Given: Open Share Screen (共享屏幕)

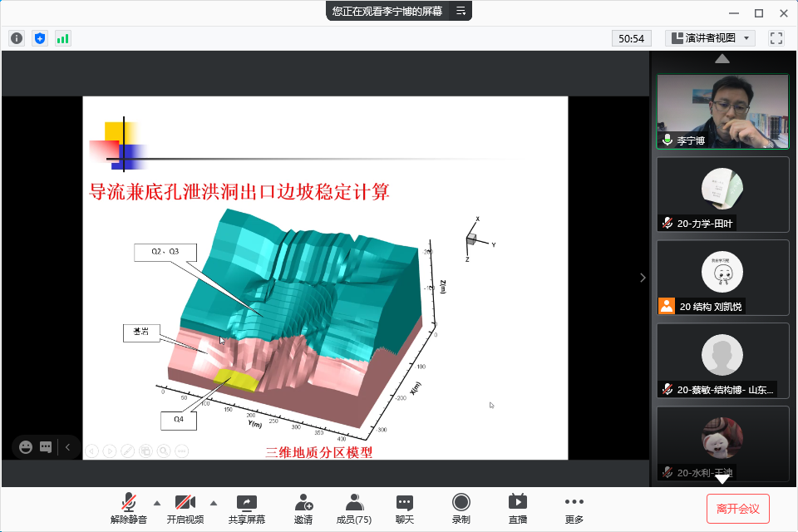Looking at the screenshot, I should click(x=247, y=508).
